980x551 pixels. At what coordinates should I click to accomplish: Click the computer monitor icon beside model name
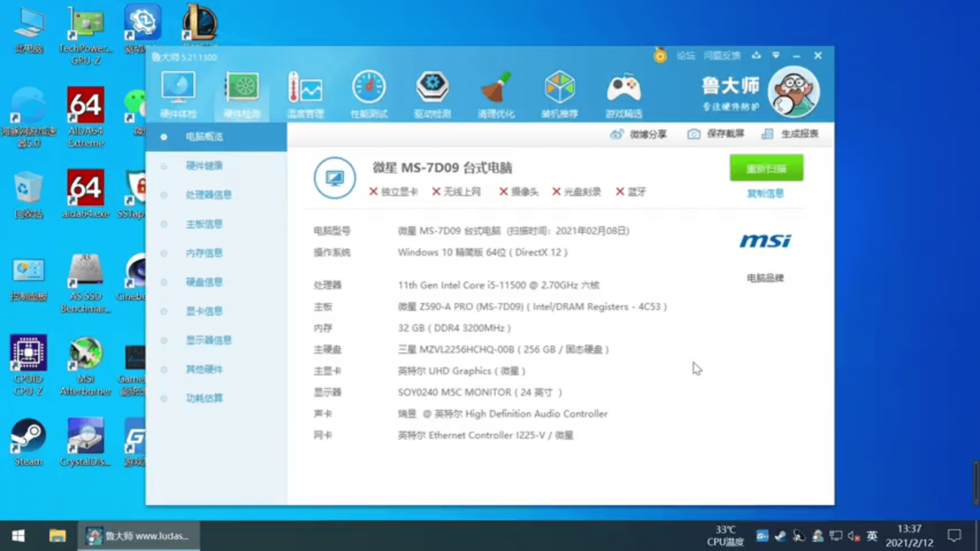tap(334, 178)
